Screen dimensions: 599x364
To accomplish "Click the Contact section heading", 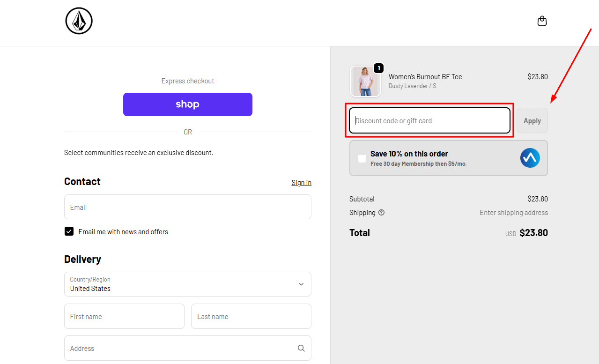I will (82, 181).
